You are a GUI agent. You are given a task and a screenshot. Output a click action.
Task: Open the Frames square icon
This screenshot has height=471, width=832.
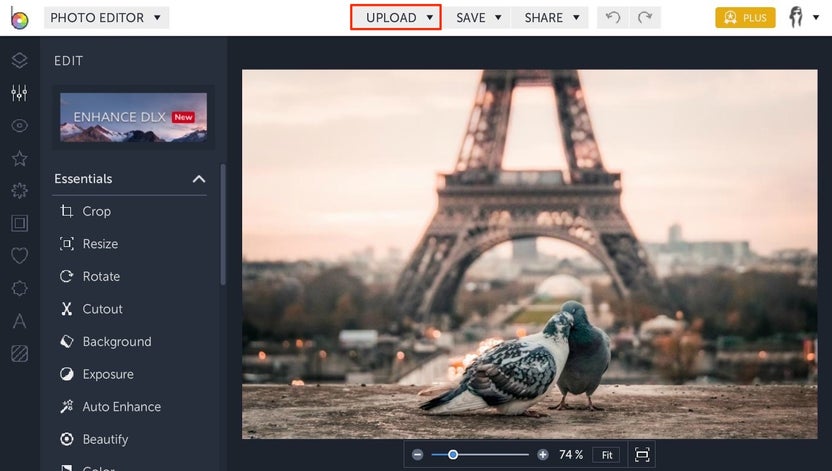point(20,223)
